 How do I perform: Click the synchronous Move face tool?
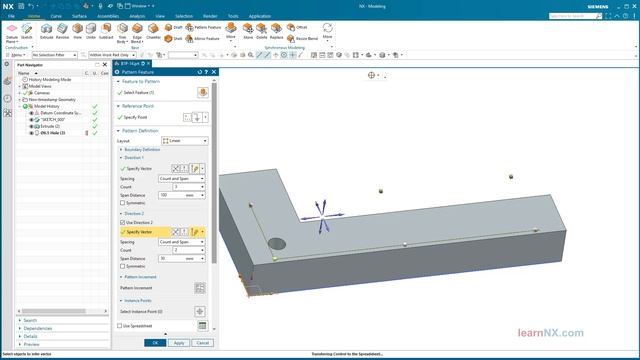tap(248, 31)
